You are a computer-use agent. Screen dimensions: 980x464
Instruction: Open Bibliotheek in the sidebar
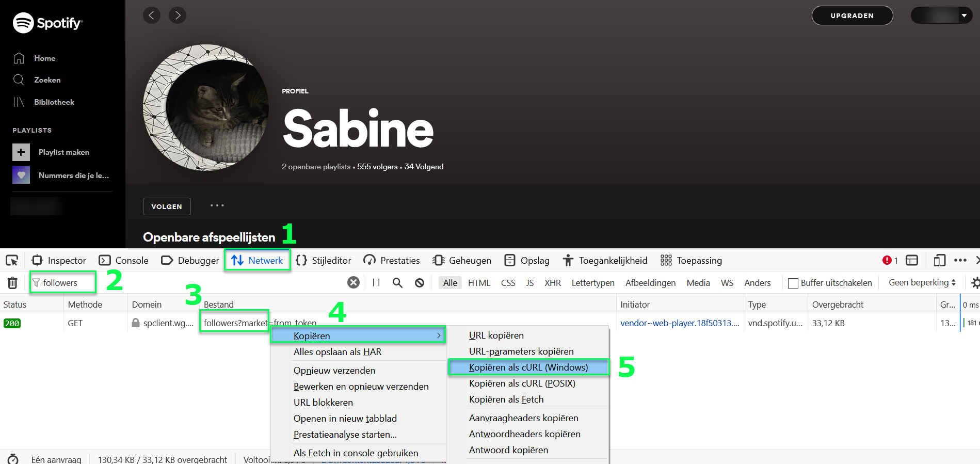tap(44, 102)
